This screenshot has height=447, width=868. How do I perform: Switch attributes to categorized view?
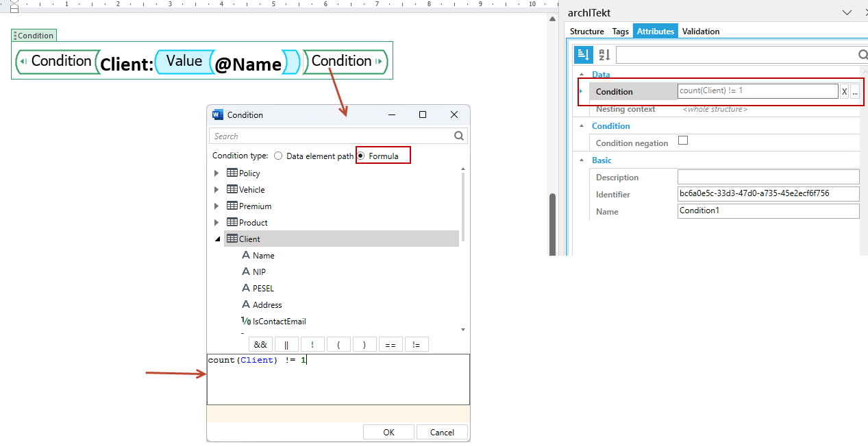pyautogui.click(x=584, y=55)
